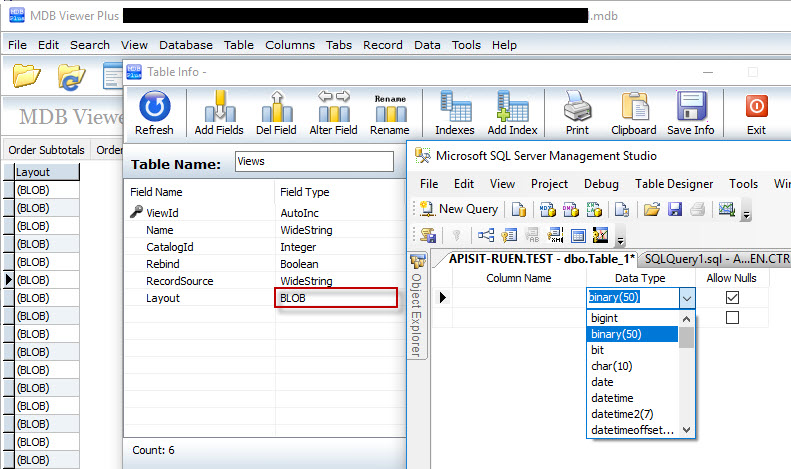This screenshot has width=791, height=469.
Task: Copy table info to Clipboard
Action: (x=634, y=112)
